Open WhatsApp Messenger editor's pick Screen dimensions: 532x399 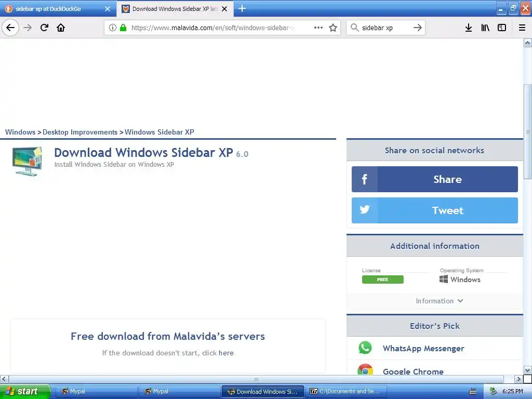coord(423,349)
